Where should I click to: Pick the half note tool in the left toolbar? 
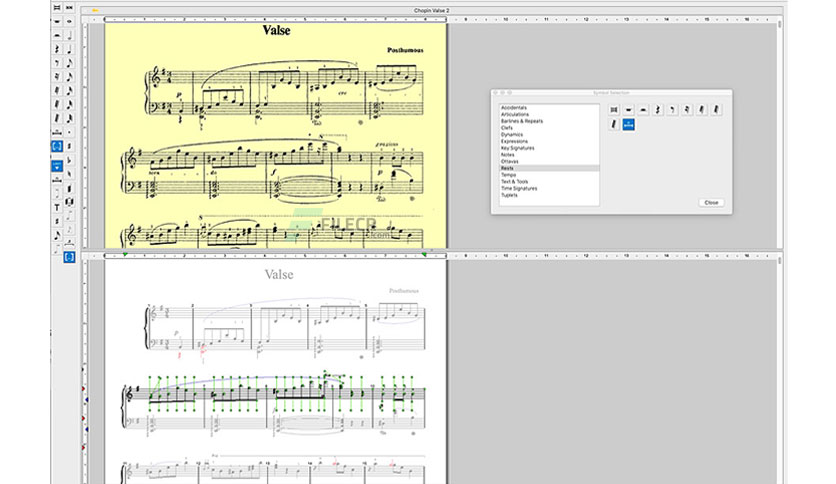click(69, 35)
